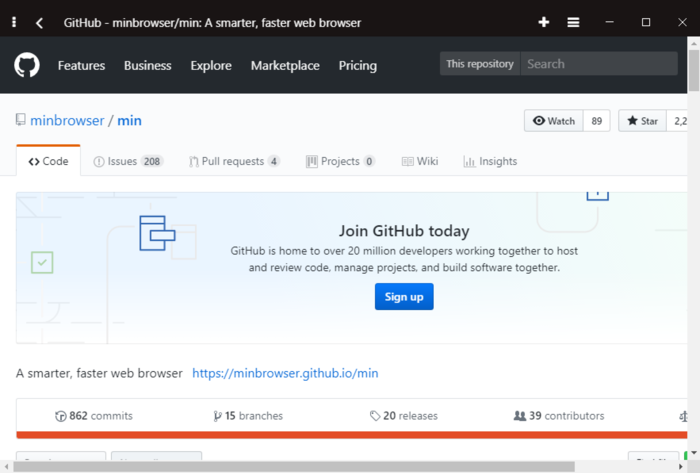Minimize the Min browser window
Viewport: 700px width, 473px height.
point(609,22)
